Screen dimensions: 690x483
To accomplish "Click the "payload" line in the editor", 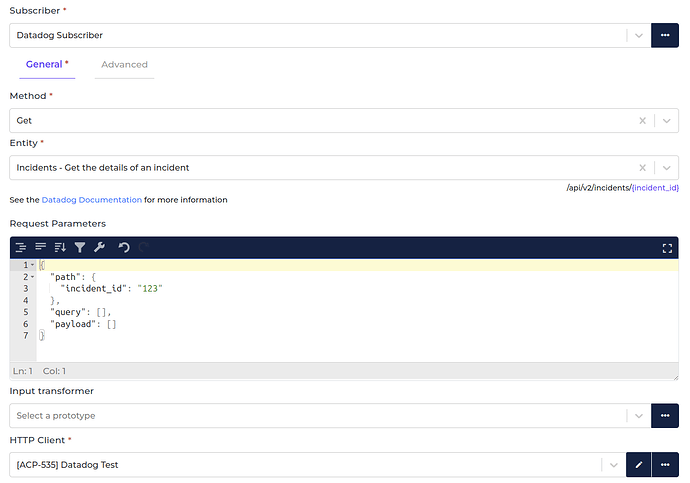I will click(83, 324).
